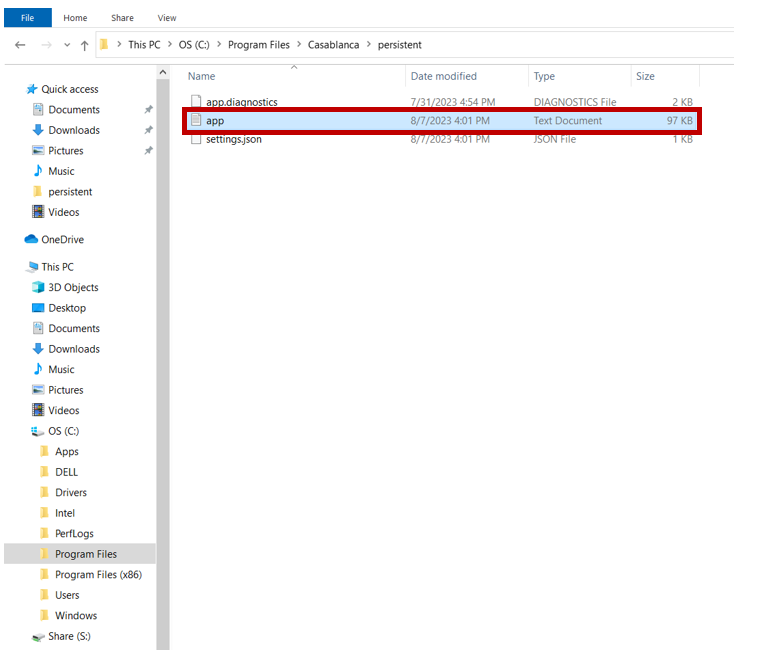The image size is (776, 653).
Task: Switch to the Share ribbon tab
Action: point(122,17)
